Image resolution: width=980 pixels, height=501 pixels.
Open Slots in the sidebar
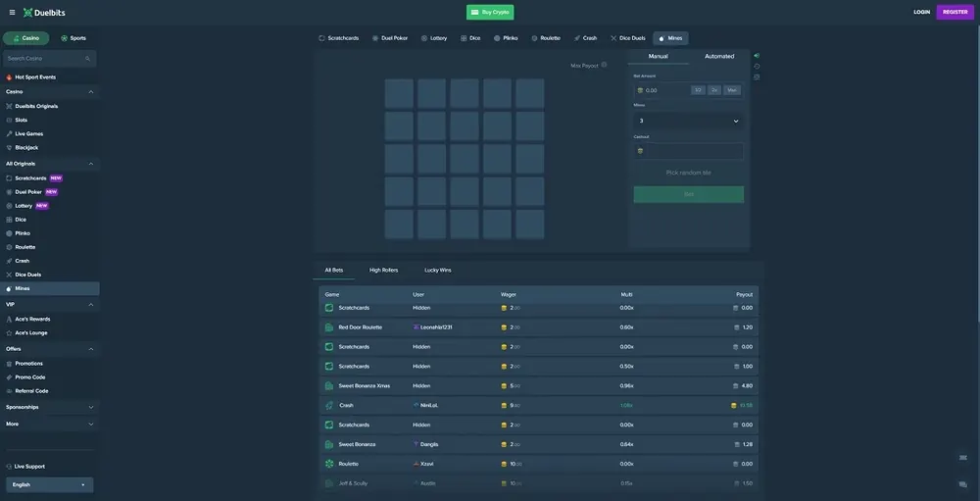[22, 120]
